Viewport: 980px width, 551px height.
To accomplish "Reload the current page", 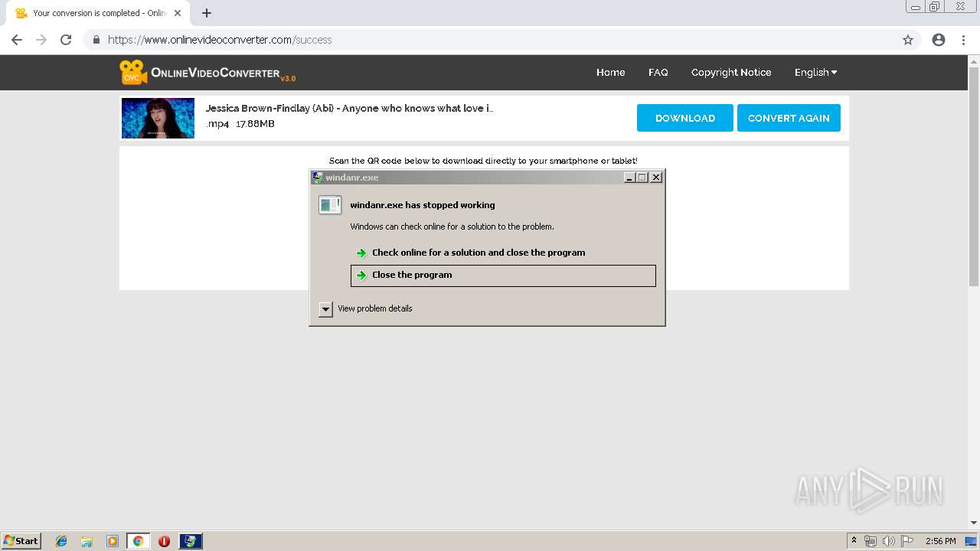I will [66, 40].
